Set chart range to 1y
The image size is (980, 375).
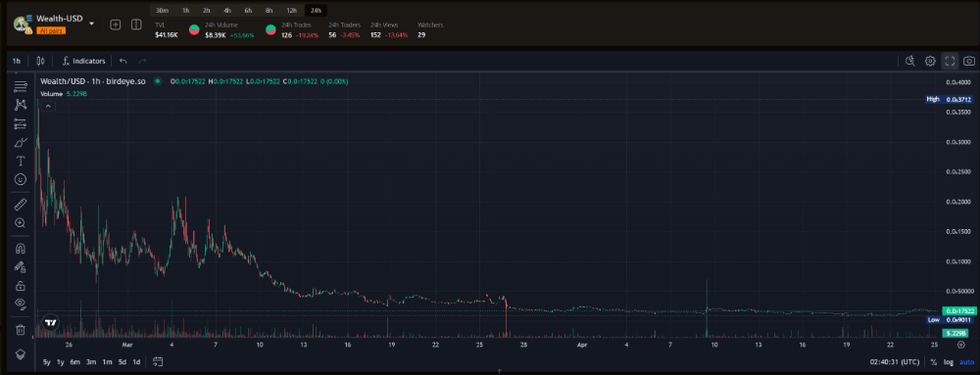[x=61, y=362]
